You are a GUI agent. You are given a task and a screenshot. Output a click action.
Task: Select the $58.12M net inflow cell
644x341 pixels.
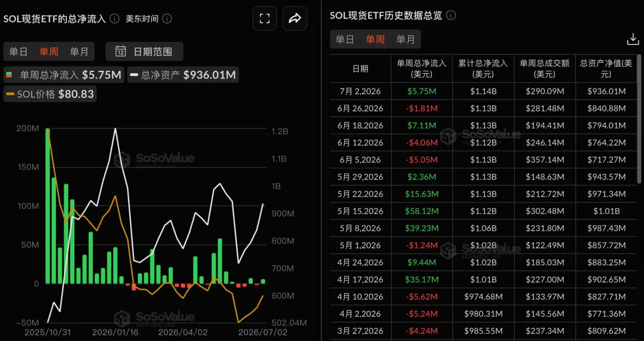click(422, 211)
